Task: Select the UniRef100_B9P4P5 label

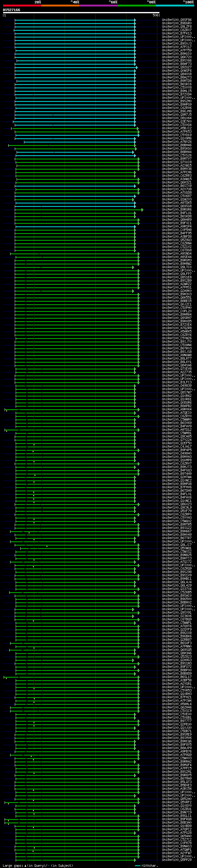Action: 177,450
